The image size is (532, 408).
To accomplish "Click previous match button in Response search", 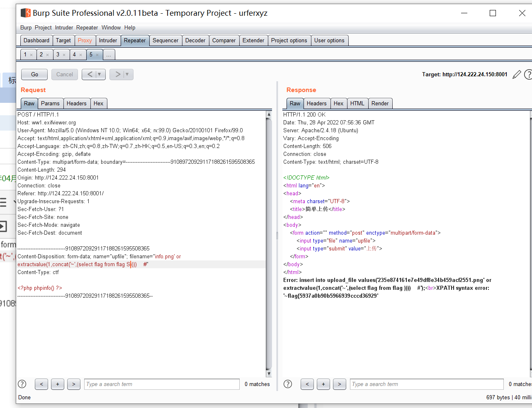I will point(307,384).
